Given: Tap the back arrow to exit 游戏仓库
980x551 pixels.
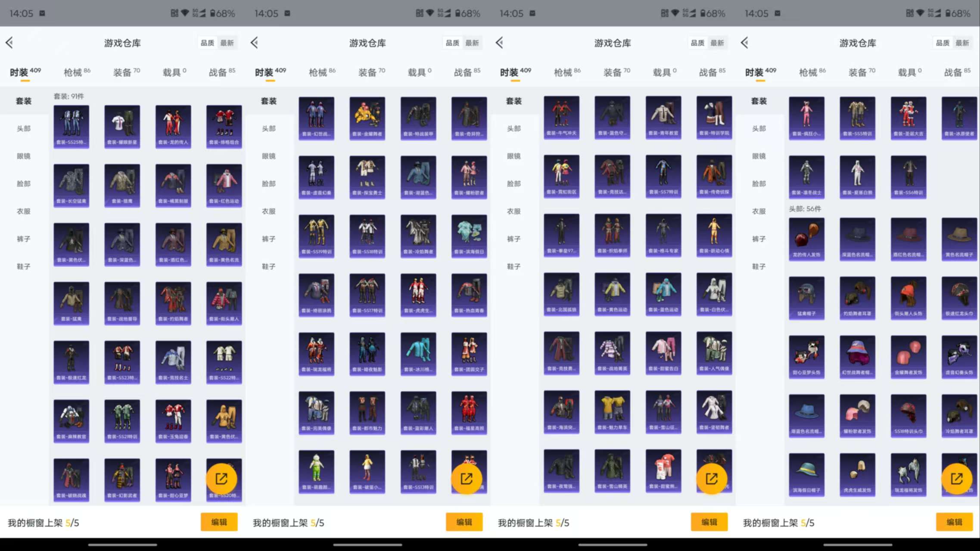Looking at the screenshot, I should 9,43.
